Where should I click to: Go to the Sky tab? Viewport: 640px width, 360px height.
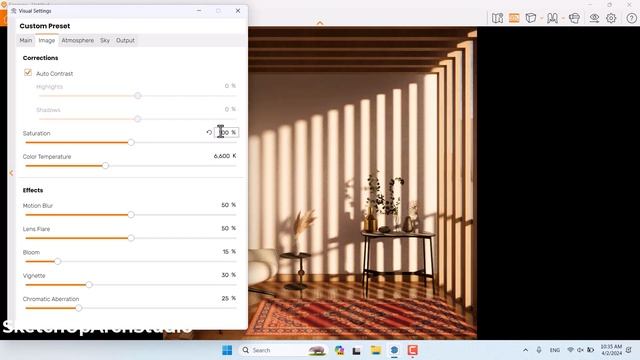[105, 40]
